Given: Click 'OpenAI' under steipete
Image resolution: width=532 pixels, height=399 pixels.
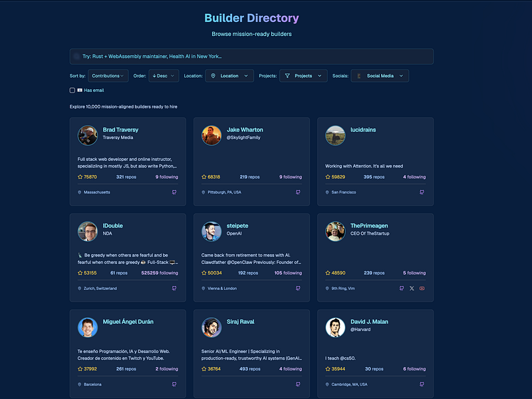Looking at the screenshot, I should (234, 233).
